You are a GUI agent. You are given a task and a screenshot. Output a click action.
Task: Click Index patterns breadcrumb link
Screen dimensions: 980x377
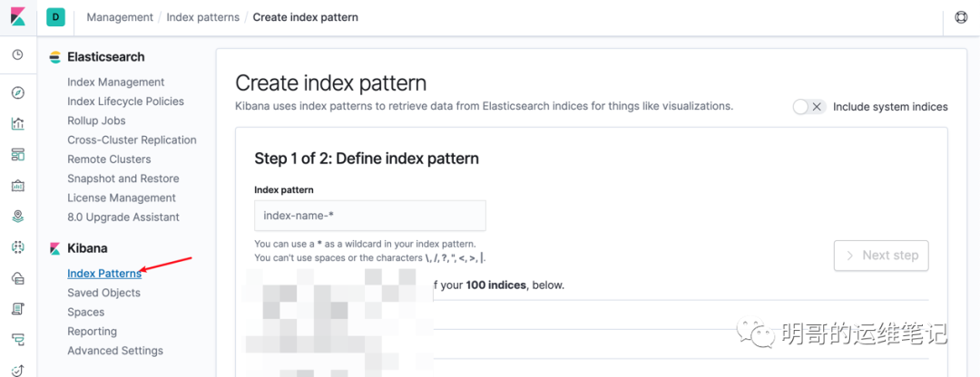click(203, 17)
